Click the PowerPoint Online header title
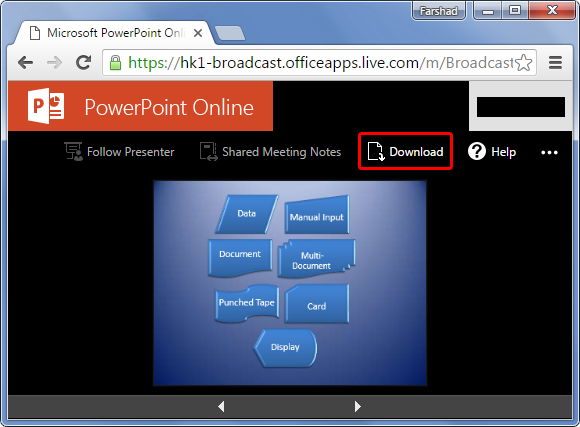The height and width of the screenshot is (427, 580). click(169, 107)
